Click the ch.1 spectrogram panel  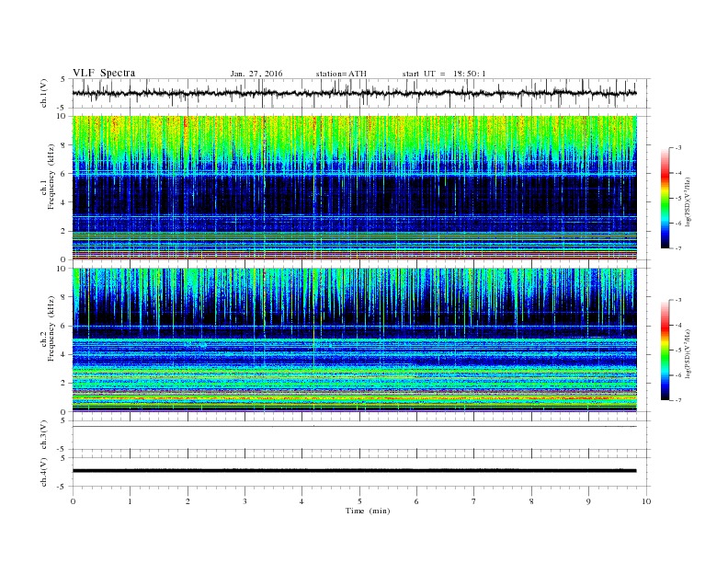point(354,188)
